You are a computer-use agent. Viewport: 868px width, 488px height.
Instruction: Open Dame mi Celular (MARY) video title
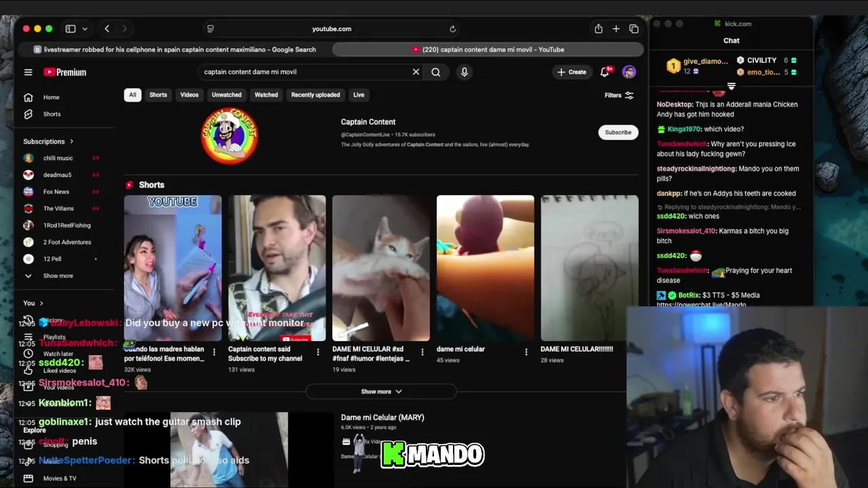(382, 418)
